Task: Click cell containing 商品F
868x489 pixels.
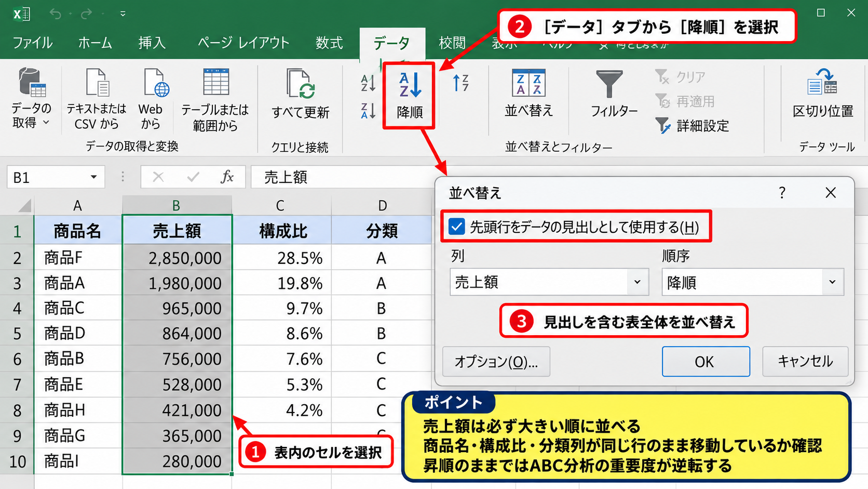Action: tap(78, 258)
